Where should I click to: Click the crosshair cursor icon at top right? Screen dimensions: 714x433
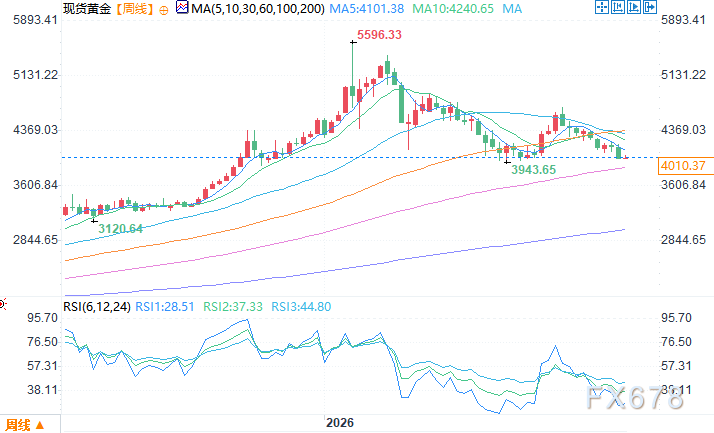(x=602, y=7)
